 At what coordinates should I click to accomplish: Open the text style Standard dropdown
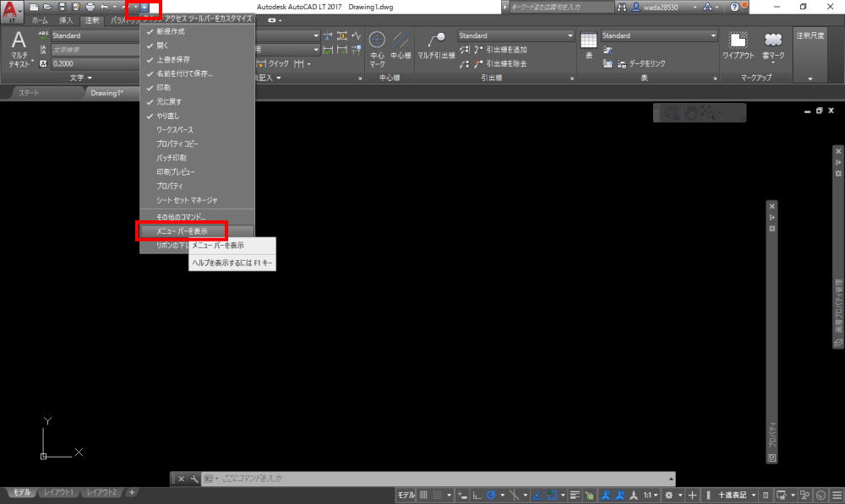click(95, 35)
